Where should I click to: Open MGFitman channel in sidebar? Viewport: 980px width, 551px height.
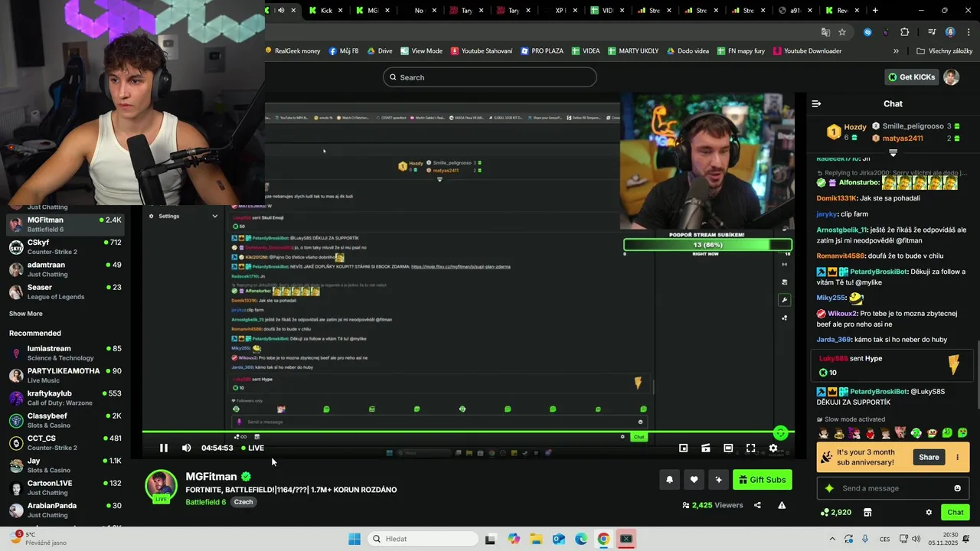[65, 224]
